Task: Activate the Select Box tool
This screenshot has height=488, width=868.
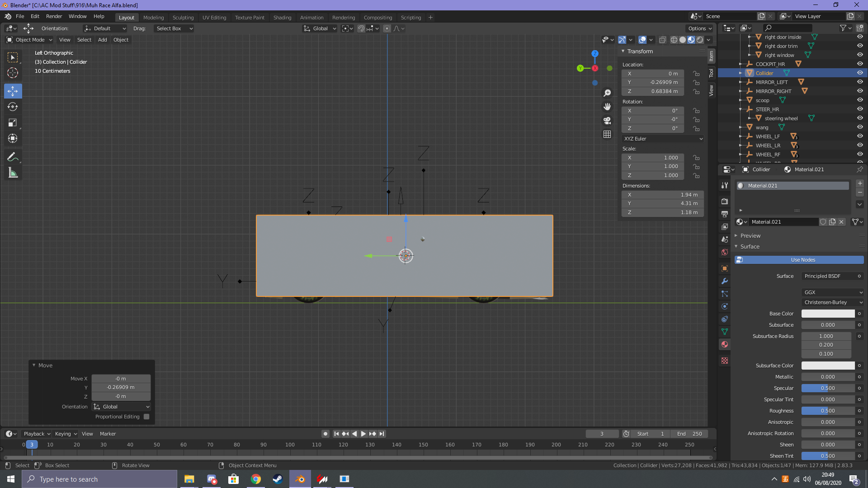Action: click(x=13, y=57)
